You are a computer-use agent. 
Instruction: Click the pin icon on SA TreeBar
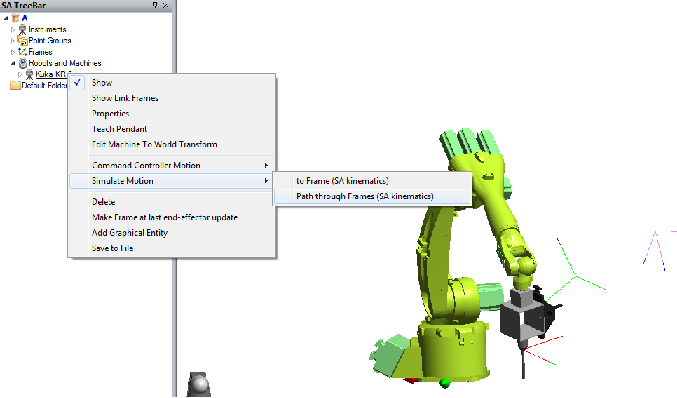tap(155, 5)
